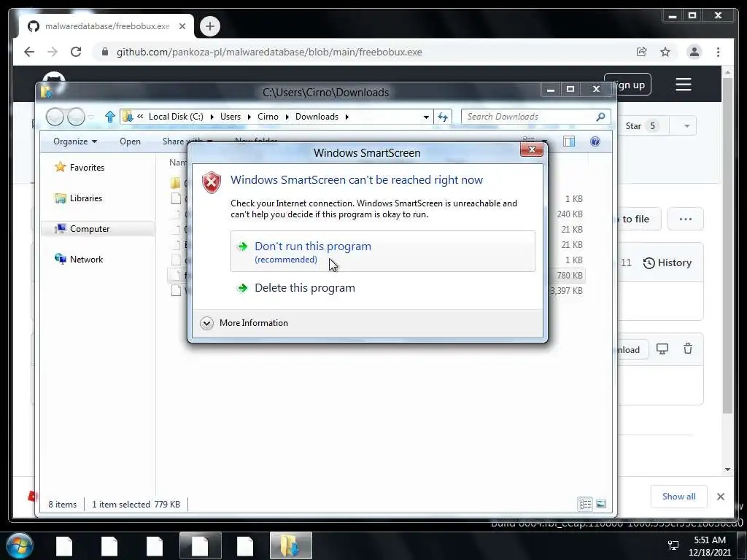
Task: Click Open in Explorer toolbar
Action: coord(130,141)
